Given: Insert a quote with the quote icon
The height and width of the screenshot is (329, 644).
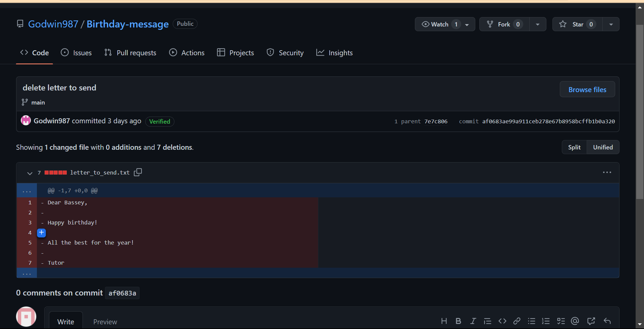Looking at the screenshot, I should [x=487, y=321].
